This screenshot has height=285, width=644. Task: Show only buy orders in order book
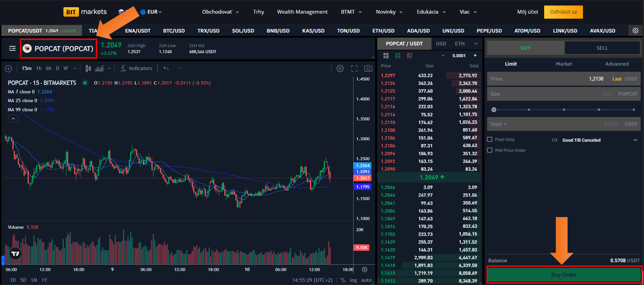398,55
